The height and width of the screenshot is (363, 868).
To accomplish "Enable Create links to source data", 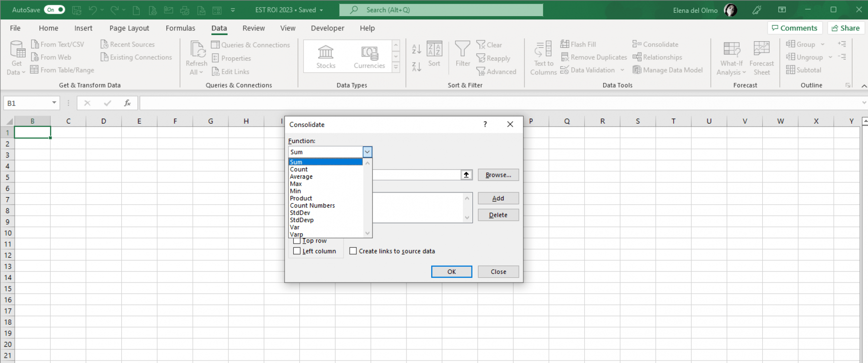I will coord(353,251).
